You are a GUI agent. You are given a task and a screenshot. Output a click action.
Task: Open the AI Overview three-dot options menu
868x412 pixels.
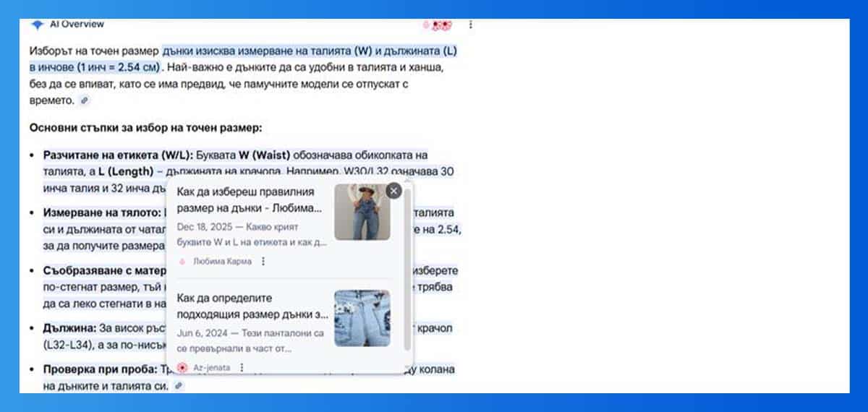click(471, 25)
